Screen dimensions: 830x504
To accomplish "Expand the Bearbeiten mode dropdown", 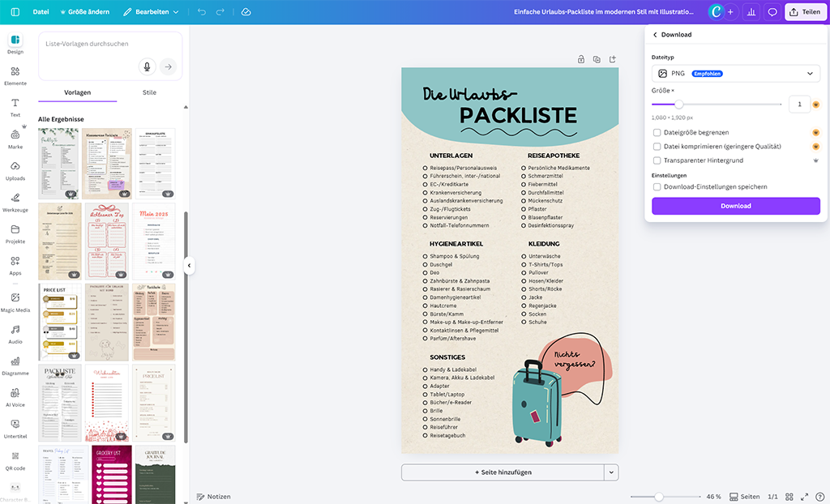I will click(x=152, y=11).
